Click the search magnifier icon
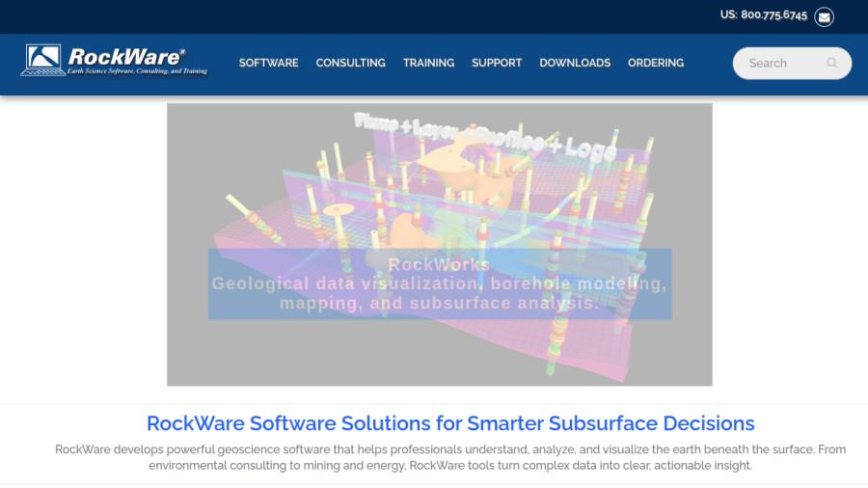868x488 pixels. [x=831, y=63]
